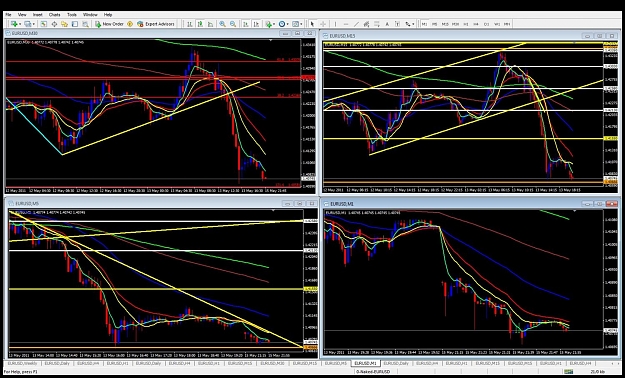Switch timeframe to H1

coord(466,24)
